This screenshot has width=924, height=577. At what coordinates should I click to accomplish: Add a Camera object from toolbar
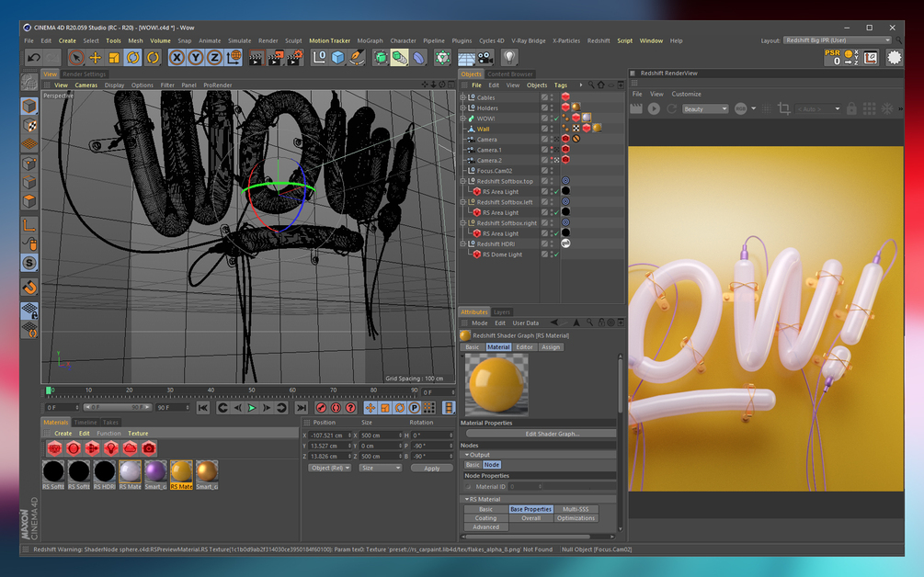click(x=485, y=58)
